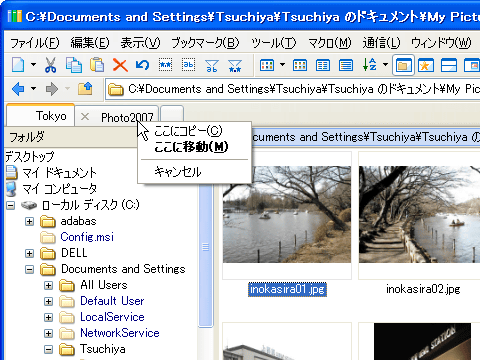This screenshot has height=360, width=480.
Task: Select the inokasira02.jpg thumbnail image
Action: coord(419,215)
